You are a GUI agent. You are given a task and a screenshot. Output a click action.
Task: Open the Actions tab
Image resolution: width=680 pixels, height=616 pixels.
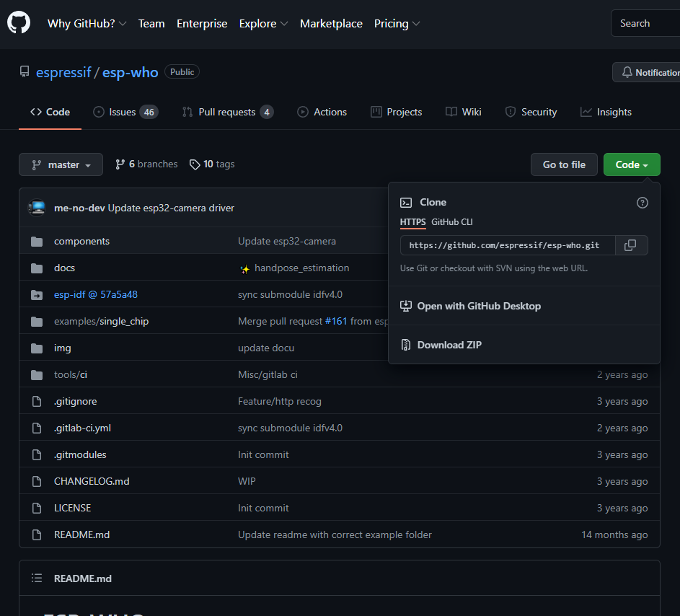click(x=322, y=112)
